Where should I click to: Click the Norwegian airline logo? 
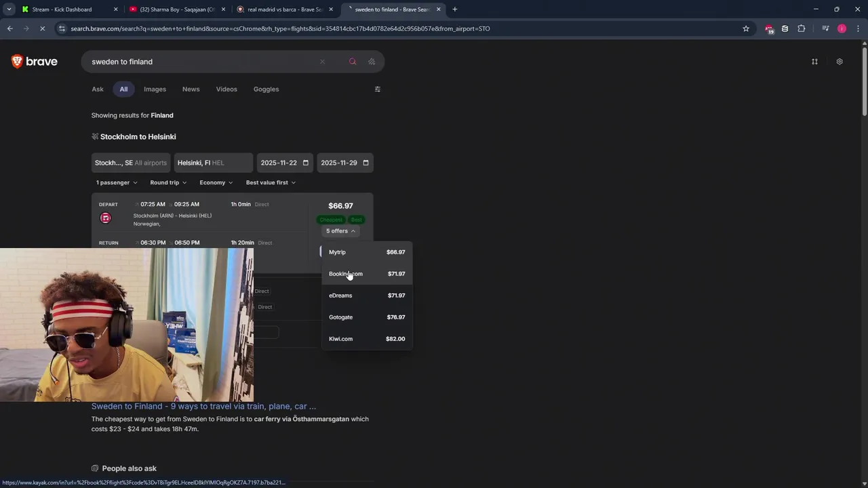105,218
